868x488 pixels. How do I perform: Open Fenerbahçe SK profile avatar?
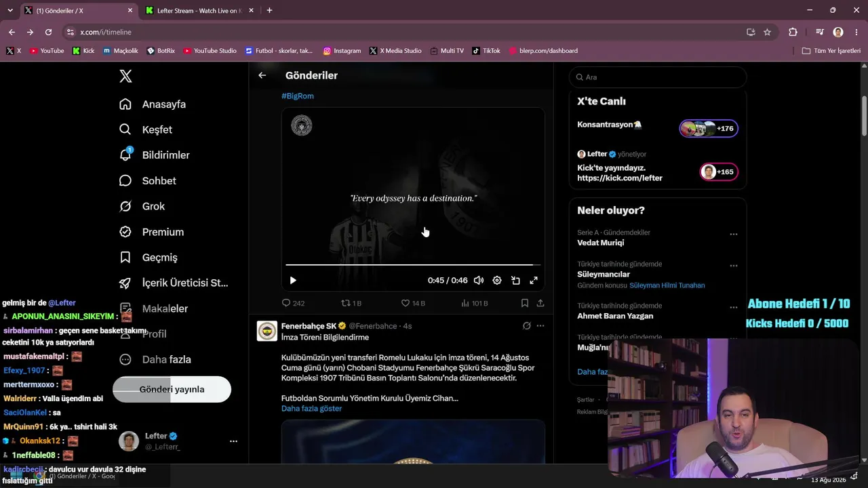click(x=267, y=331)
